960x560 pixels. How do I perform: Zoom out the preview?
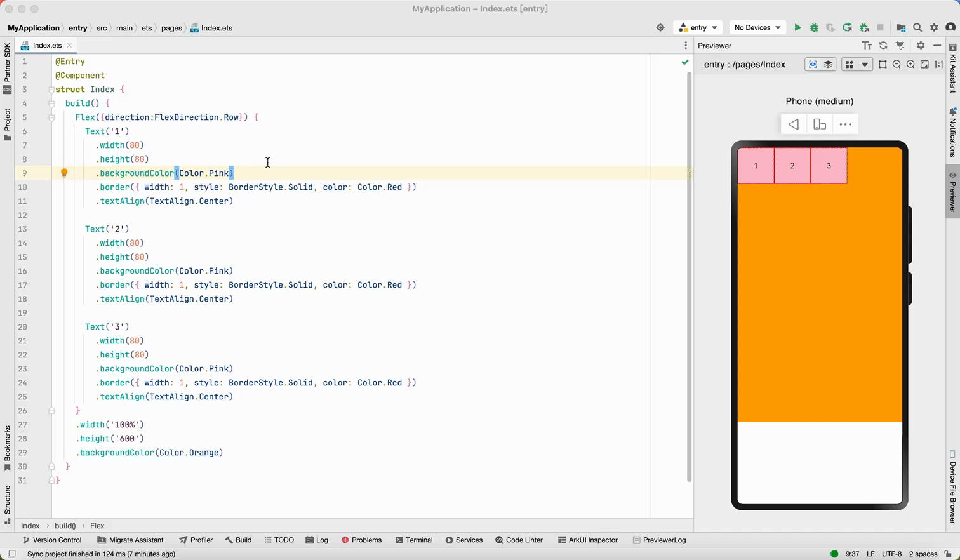[x=897, y=64]
